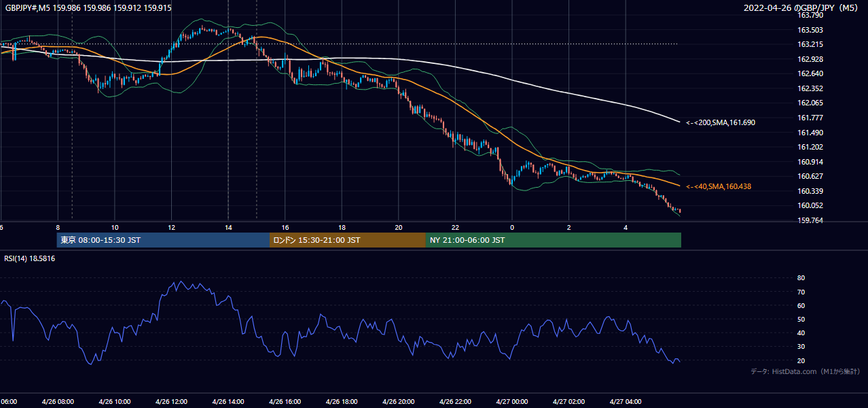Click the RSI 50 level label

801,319
